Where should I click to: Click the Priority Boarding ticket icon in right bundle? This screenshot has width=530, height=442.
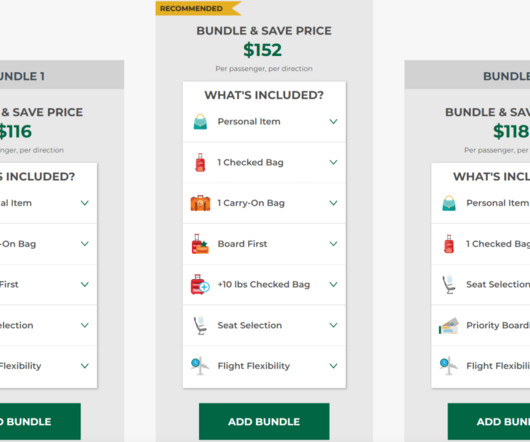[449, 325]
